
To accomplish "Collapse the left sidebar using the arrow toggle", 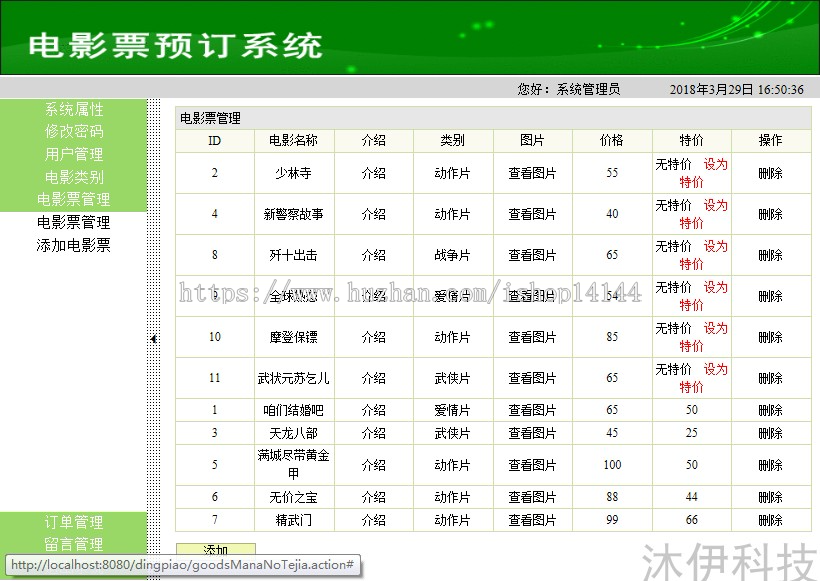I will (x=152, y=340).
